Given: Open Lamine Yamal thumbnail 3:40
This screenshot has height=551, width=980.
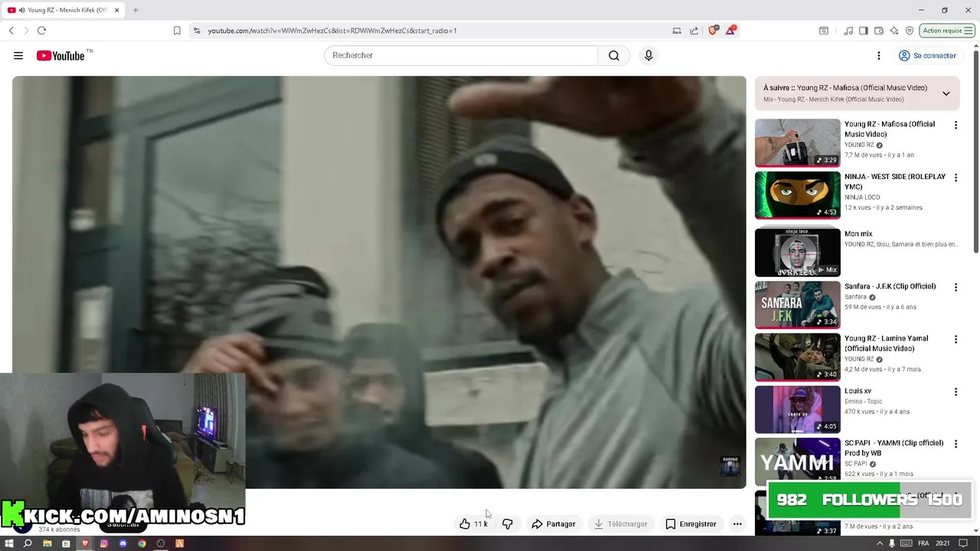Looking at the screenshot, I should pyautogui.click(x=797, y=357).
